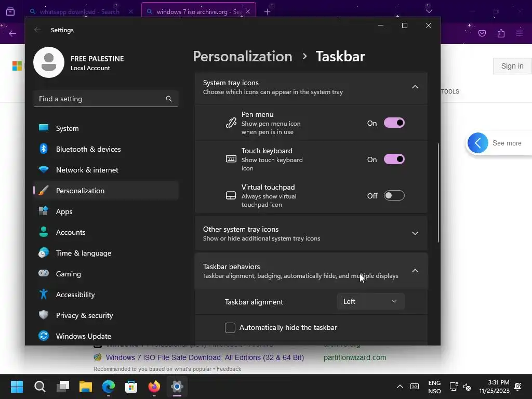Click Firefox save to Pocket icon
Screen dimensions: 532x399
482,33
